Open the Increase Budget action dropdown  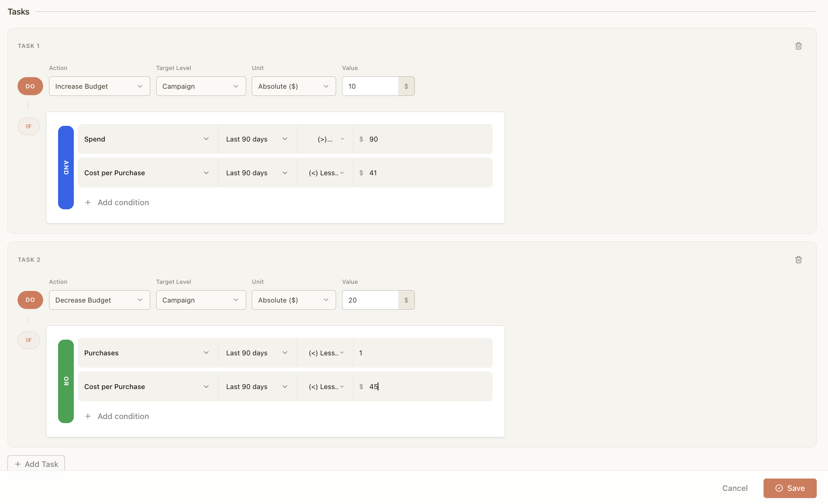tap(99, 86)
